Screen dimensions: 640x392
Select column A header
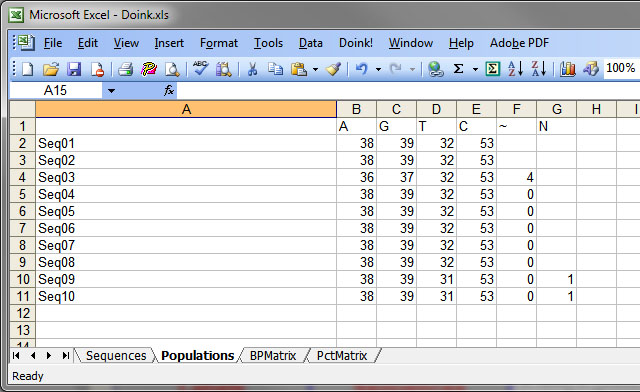pos(186,109)
